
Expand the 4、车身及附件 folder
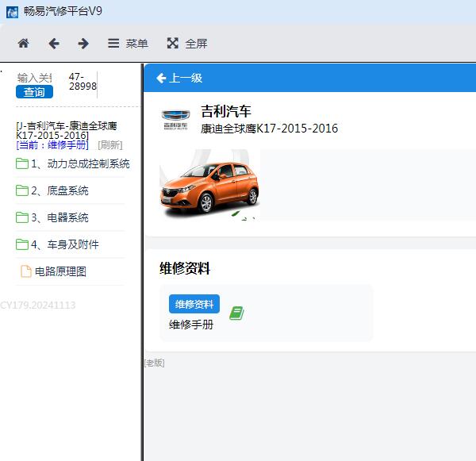57,244
